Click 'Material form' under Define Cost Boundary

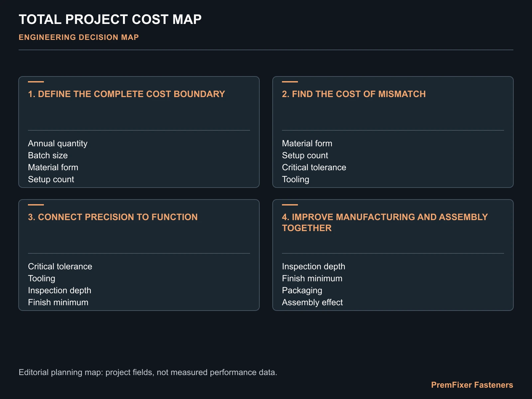tap(53, 167)
